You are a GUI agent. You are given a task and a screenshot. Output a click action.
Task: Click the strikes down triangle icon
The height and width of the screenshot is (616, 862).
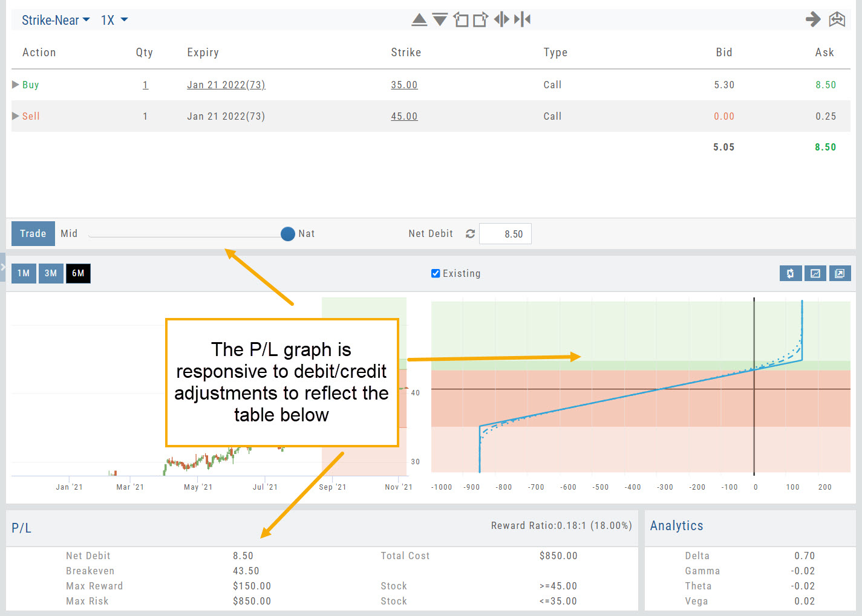click(440, 20)
